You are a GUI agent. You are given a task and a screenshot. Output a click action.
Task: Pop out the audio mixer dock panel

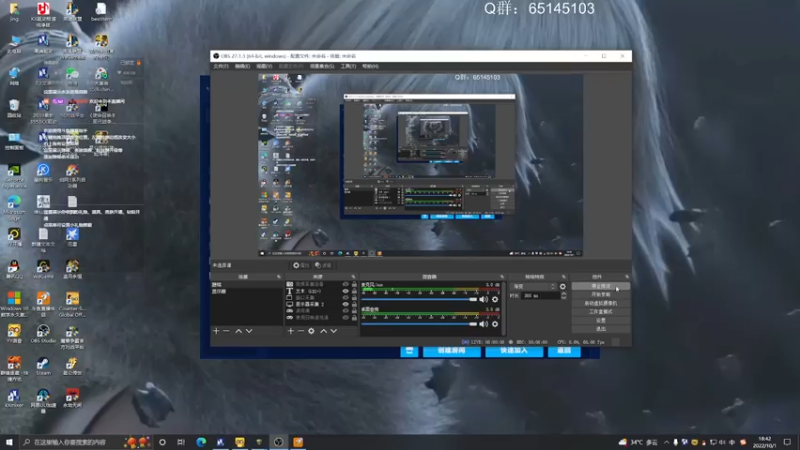pos(502,277)
